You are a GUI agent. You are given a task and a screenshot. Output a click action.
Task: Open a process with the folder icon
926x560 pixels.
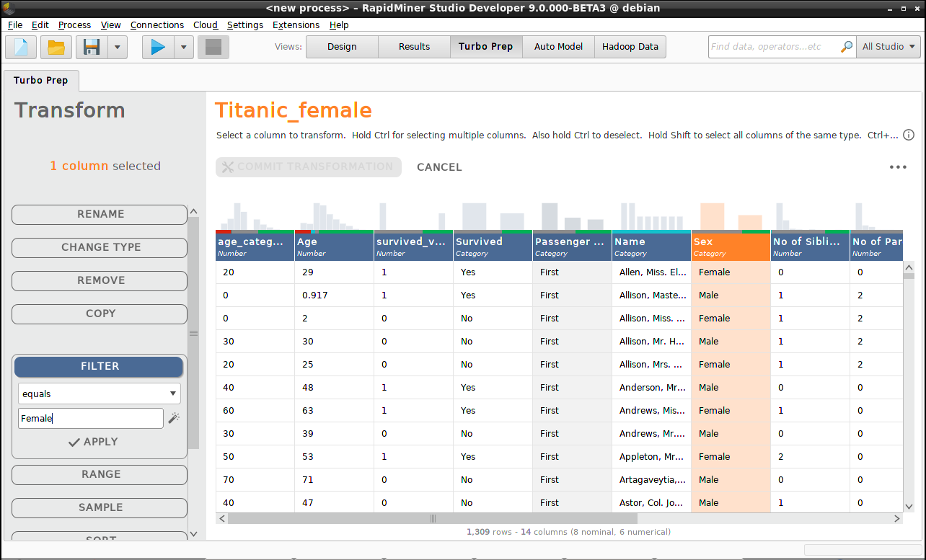coord(54,47)
